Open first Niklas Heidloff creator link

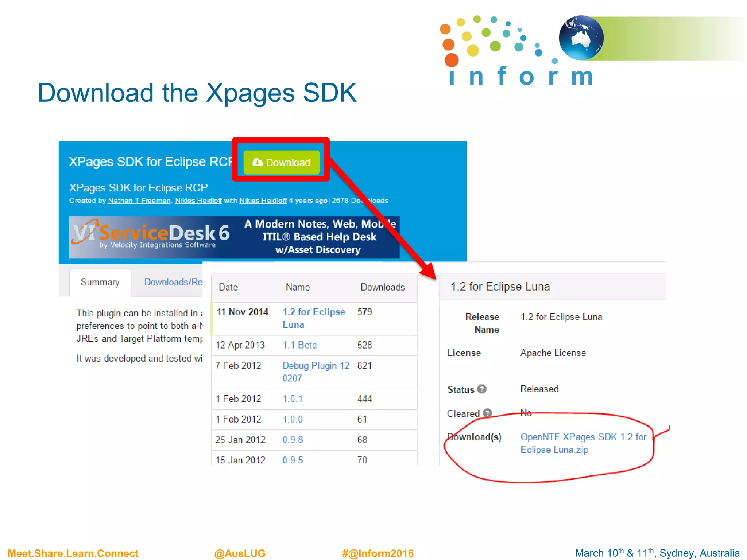pos(198,201)
